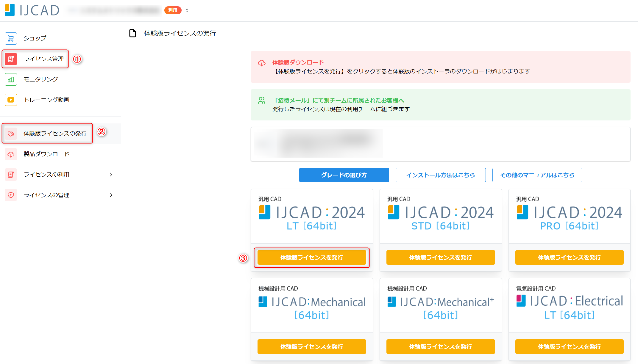Image resolution: width=638 pixels, height=364 pixels.
Task: Open the team switcher arrows in header
Action: 187,10
